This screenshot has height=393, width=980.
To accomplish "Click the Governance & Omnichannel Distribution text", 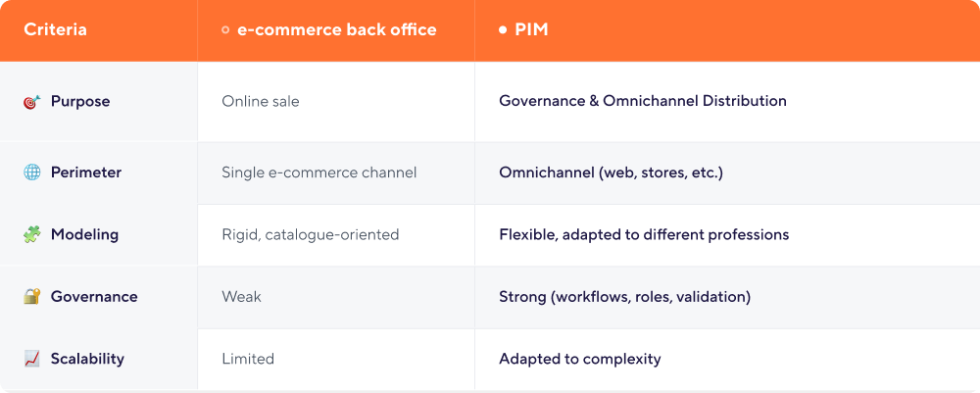I will (643, 102).
